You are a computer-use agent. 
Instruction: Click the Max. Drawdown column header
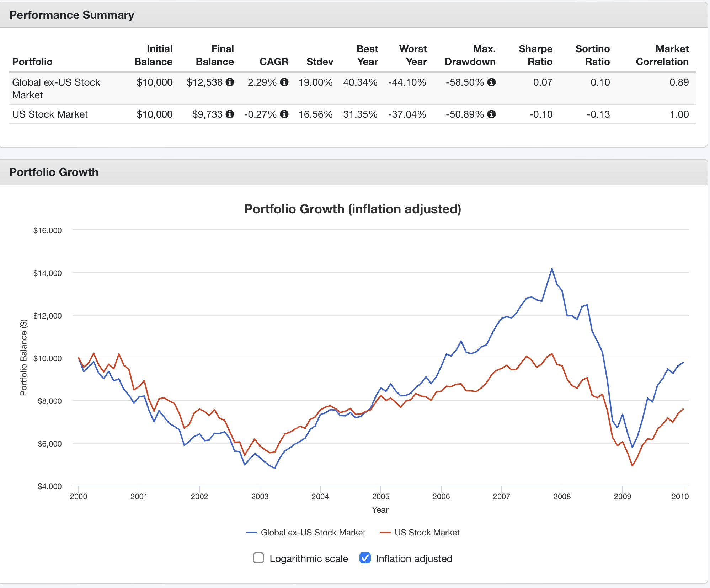tap(470, 55)
